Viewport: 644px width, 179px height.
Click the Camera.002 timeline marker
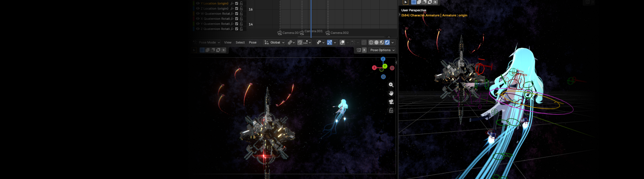(x=337, y=33)
